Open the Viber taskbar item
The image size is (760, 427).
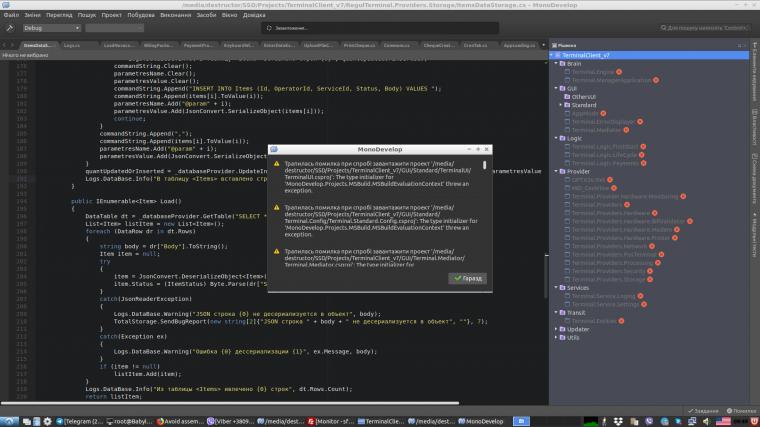pyautogui.click(x=230, y=421)
